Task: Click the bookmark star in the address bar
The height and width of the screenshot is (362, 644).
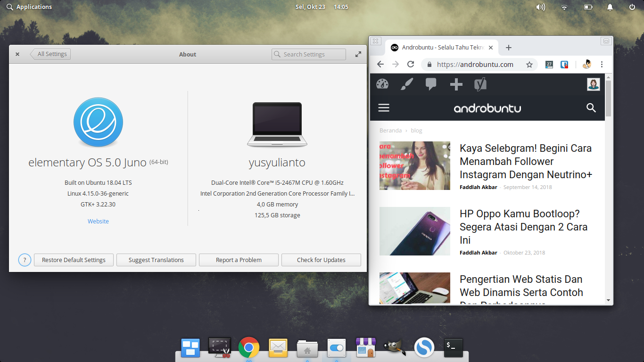Action: tap(529, 64)
